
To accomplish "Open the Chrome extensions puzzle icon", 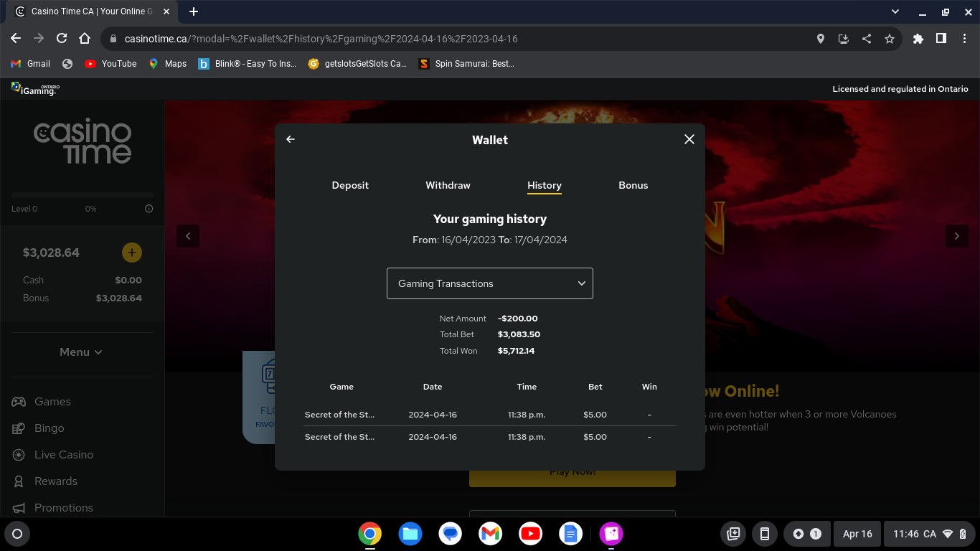I will (918, 39).
